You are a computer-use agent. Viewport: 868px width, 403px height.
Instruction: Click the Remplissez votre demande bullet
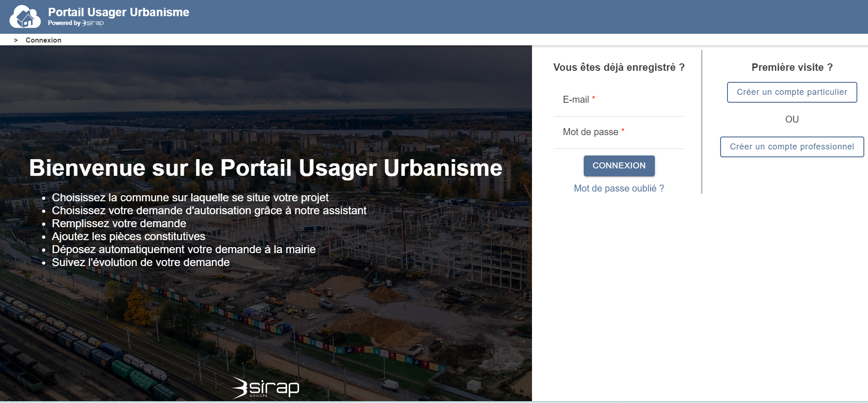click(119, 223)
